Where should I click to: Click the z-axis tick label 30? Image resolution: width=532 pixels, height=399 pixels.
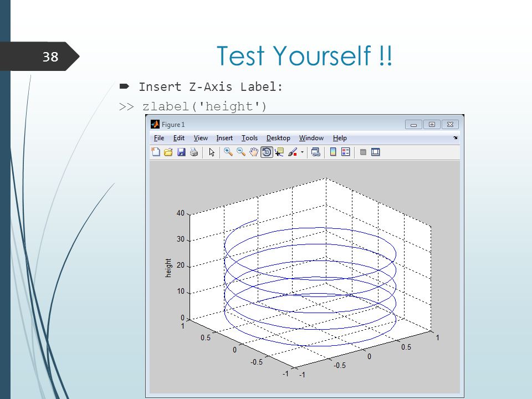(x=181, y=239)
